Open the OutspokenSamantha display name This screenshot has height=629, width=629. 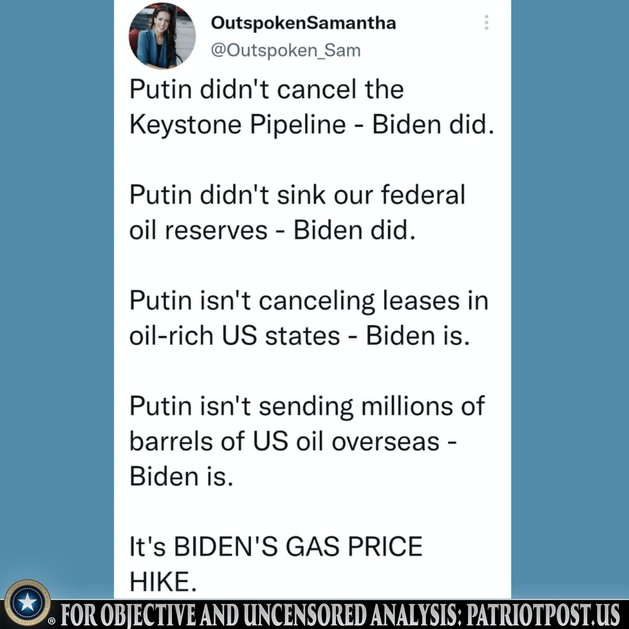[x=303, y=23]
